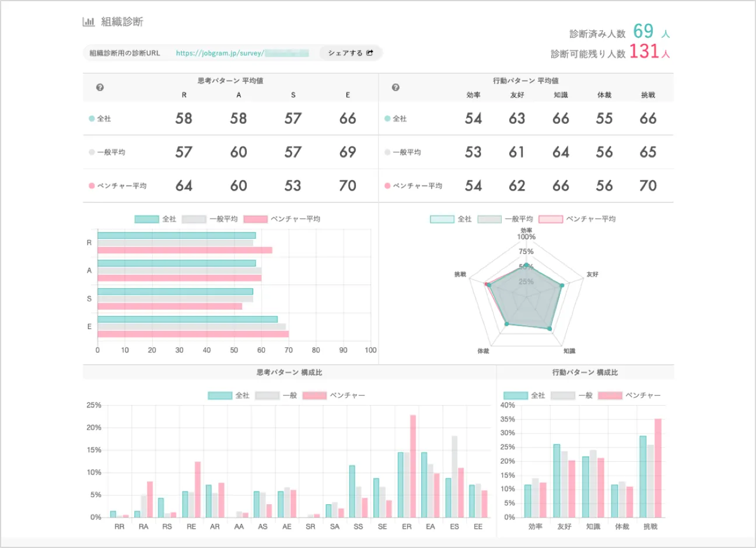
Task: Click help icon in 行動パターン 平均値 header
Action: pyautogui.click(x=395, y=88)
